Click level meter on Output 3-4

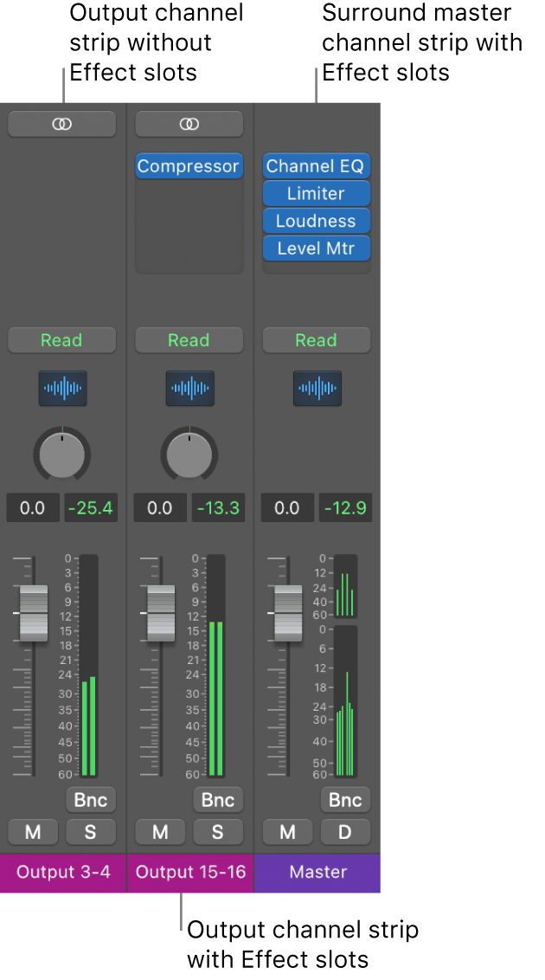[88, 666]
